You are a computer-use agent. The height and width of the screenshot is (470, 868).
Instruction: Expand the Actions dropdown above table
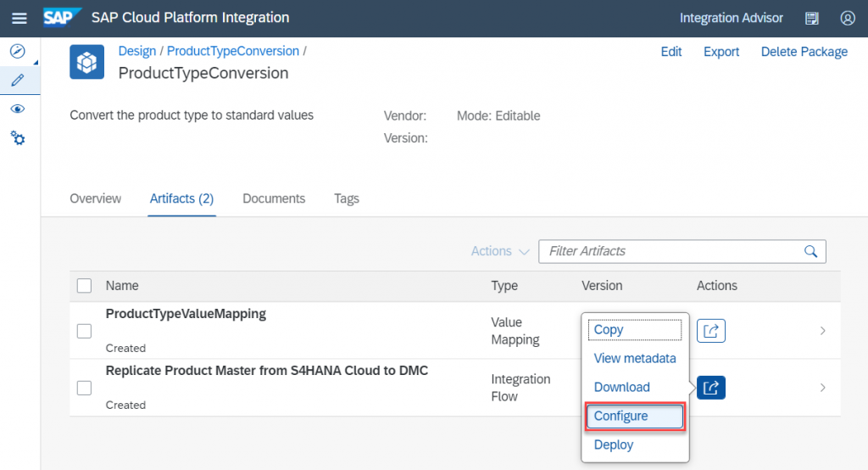point(500,251)
